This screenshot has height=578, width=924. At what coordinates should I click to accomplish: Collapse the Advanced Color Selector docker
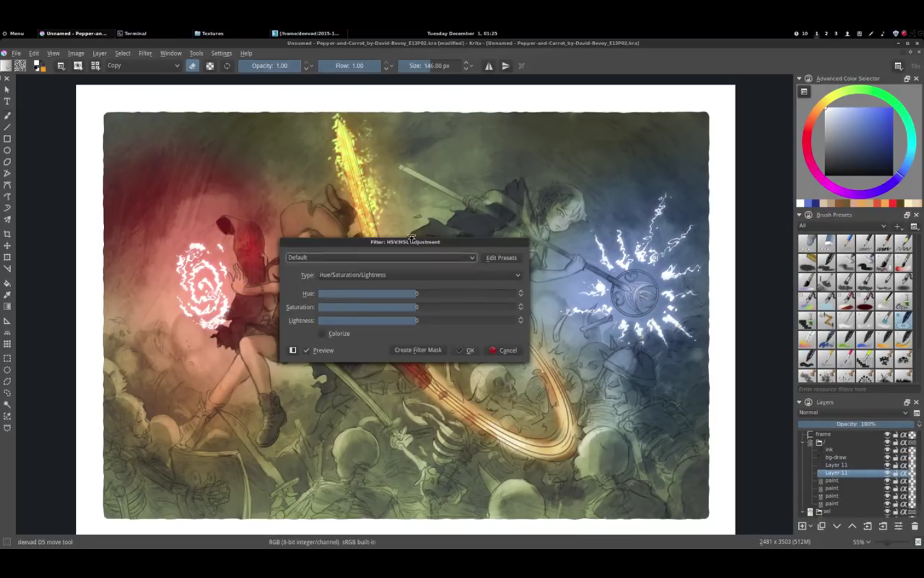[800, 79]
